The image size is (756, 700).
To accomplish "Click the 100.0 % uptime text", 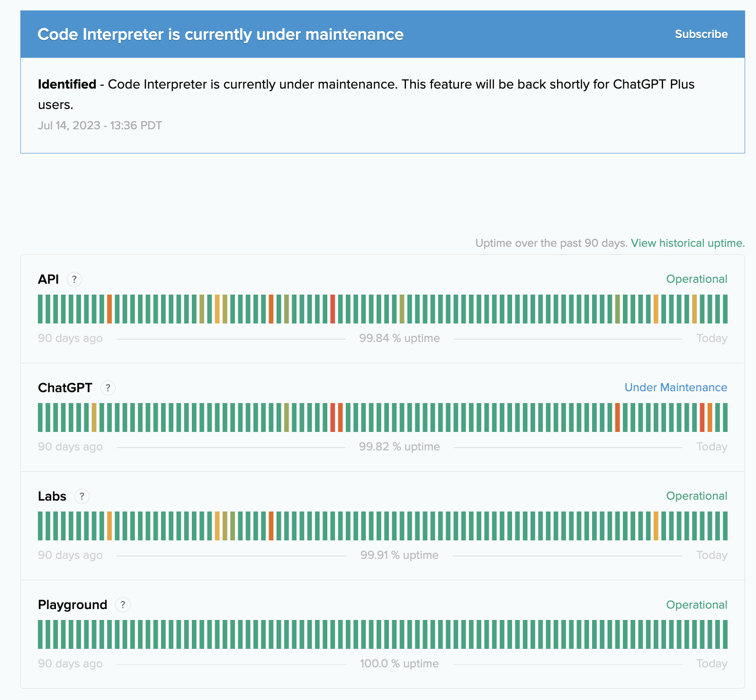I will pyautogui.click(x=399, y=664).
